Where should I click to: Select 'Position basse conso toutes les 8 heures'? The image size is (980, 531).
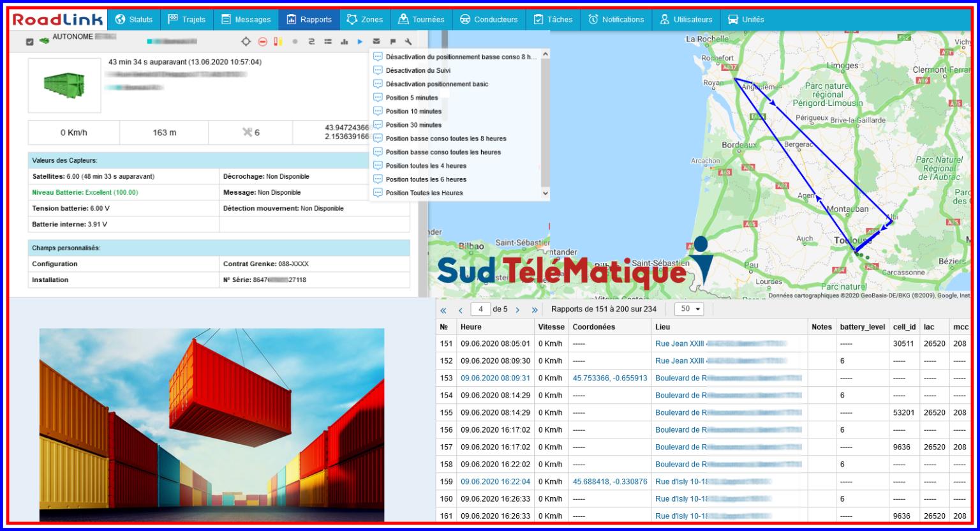455,138
